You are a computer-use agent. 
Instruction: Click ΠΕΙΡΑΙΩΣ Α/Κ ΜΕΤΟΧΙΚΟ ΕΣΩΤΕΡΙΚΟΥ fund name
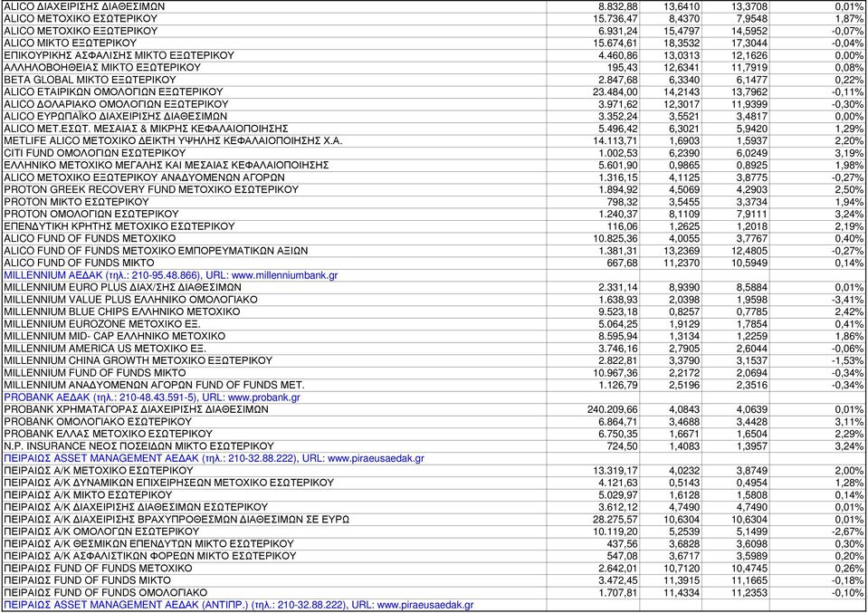(99, 471)
